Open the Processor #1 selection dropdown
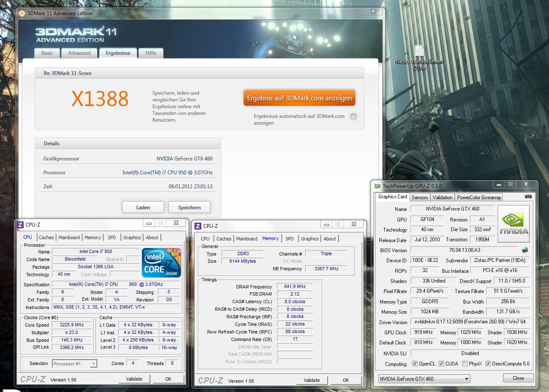Image resolution: width=549 pixels, height=392 pixels. point(75,363)
